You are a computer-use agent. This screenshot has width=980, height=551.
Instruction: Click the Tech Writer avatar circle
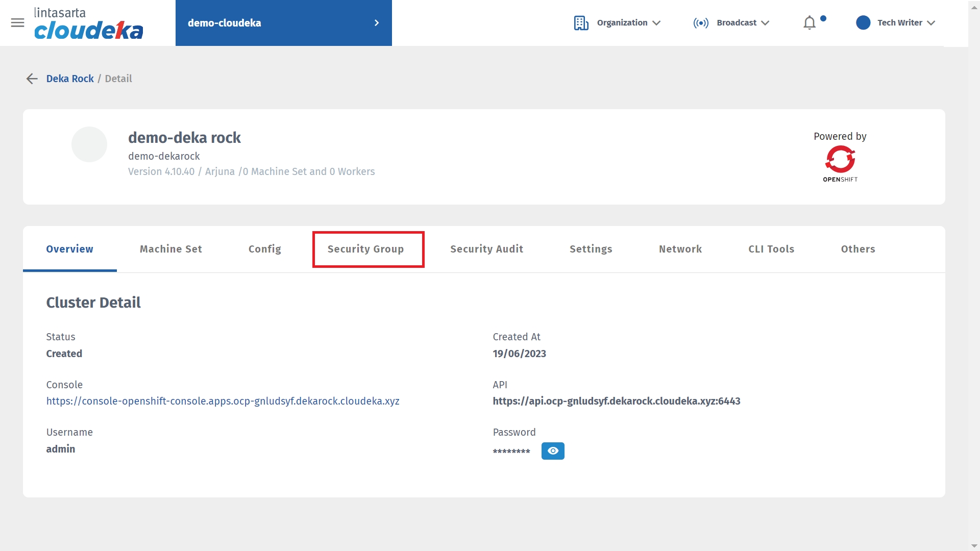[863, 23]
